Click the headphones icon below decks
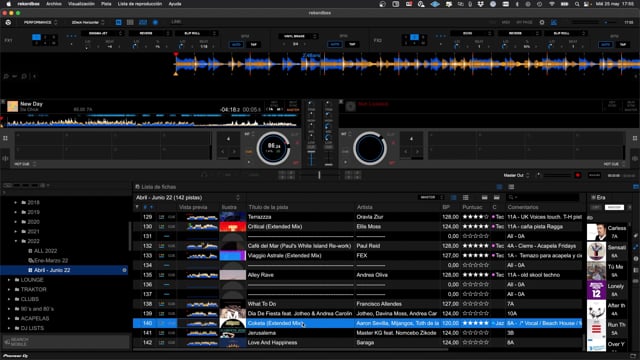The height and width of the screenshot is (360, 640). pyautogui.click(x=204, y=175)
